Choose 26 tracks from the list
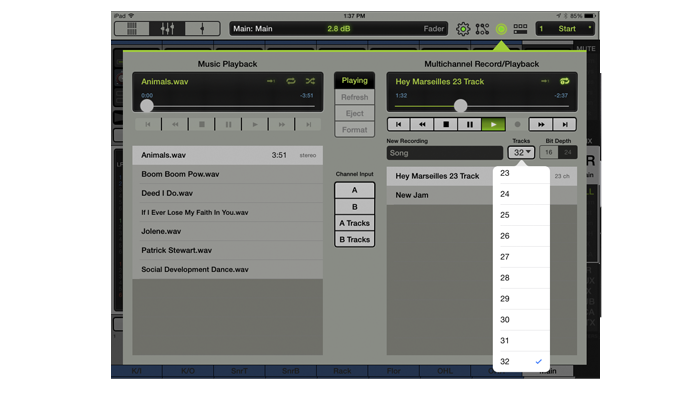The image size is (700, 395). pyautogui.click(x=521, y=236)
